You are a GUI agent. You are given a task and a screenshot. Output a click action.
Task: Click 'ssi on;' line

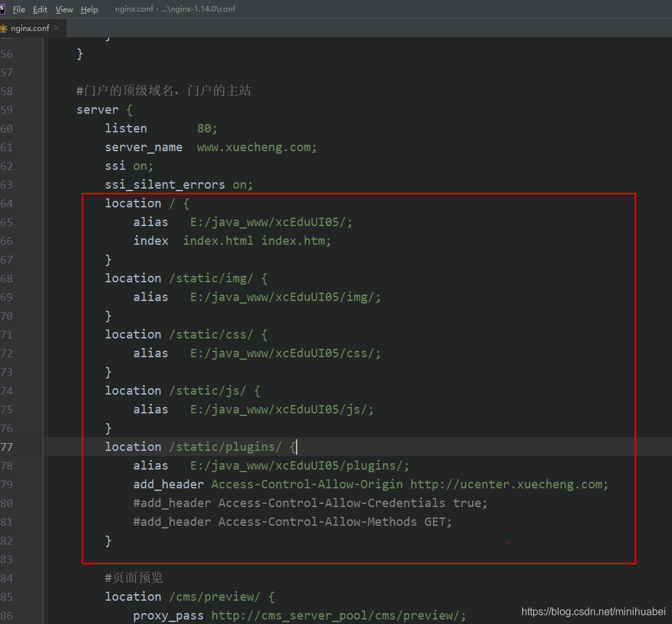coord(129,166)
